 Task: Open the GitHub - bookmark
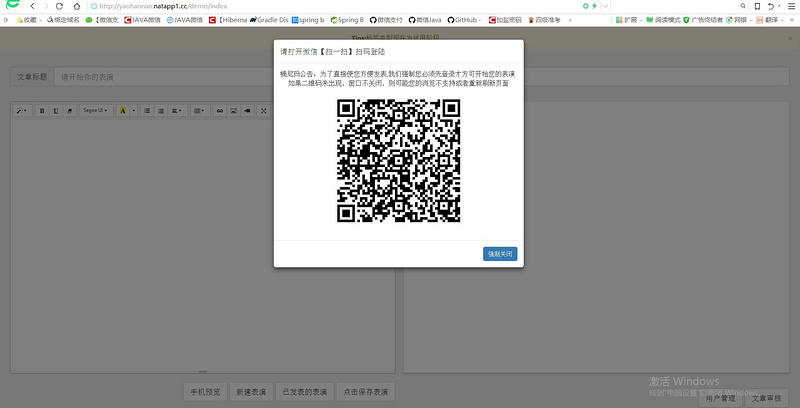click(464, 20)
